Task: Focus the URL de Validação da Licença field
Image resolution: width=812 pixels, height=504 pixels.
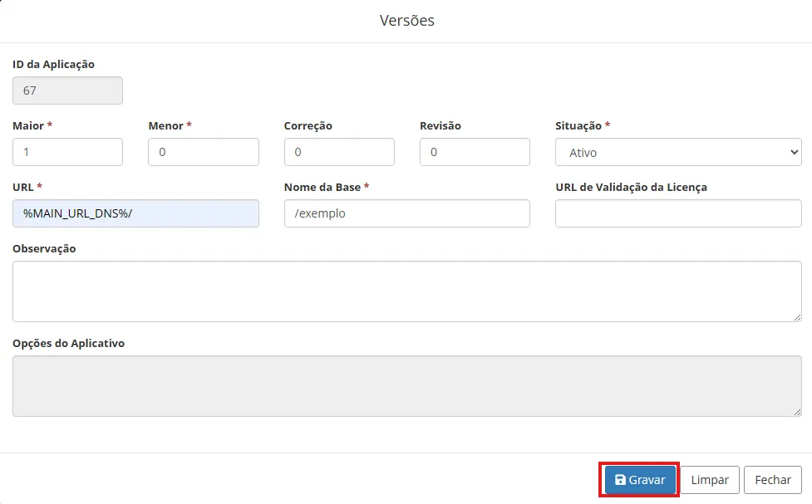Action: tap(678, 213)
